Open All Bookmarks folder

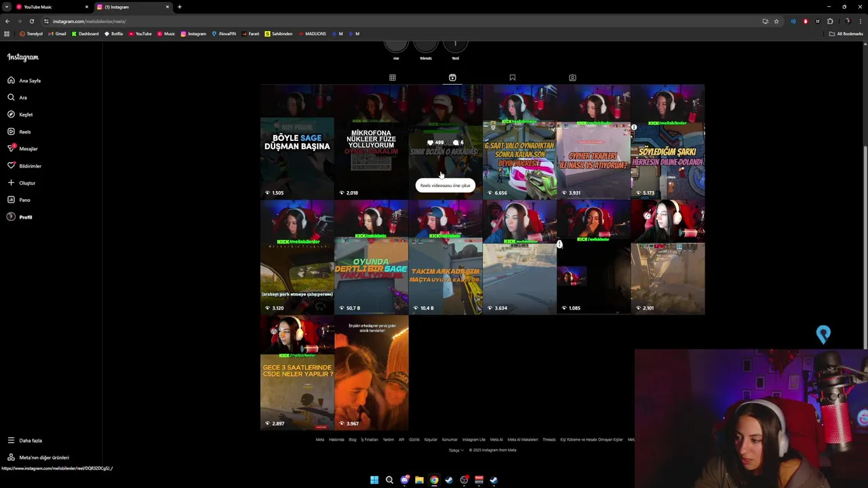[x=846, y=34]
